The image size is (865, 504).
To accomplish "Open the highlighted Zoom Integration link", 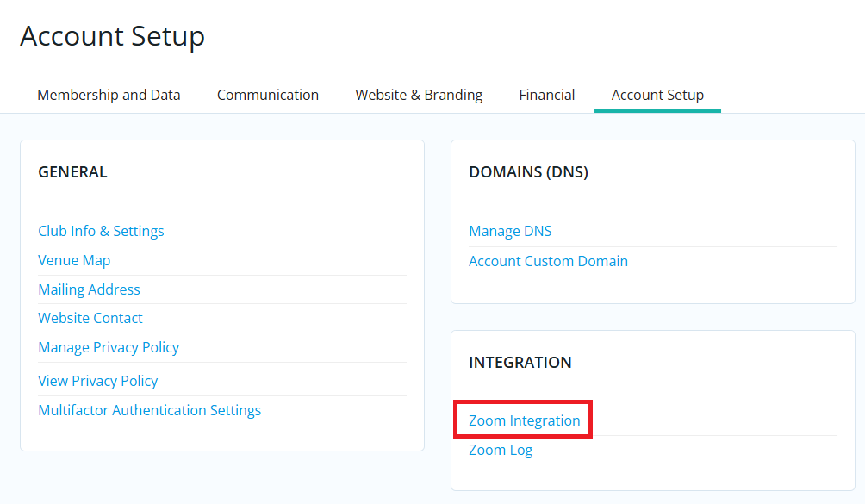I will tap(524, 420).
